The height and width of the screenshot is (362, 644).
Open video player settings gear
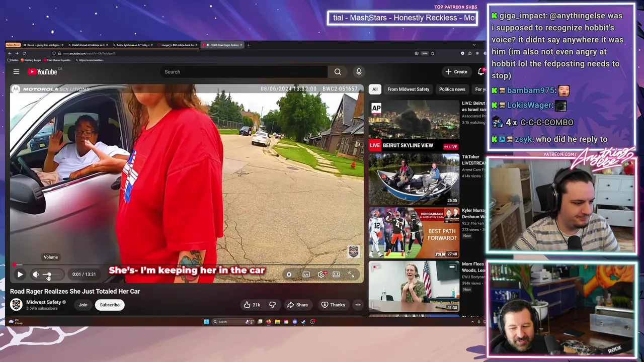click(321, 275)
